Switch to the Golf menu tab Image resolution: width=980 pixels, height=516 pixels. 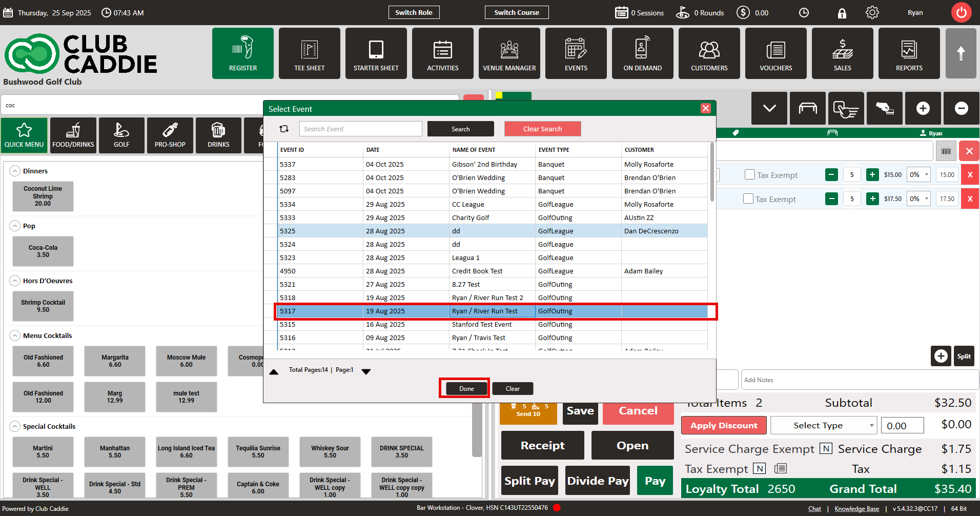121,135
